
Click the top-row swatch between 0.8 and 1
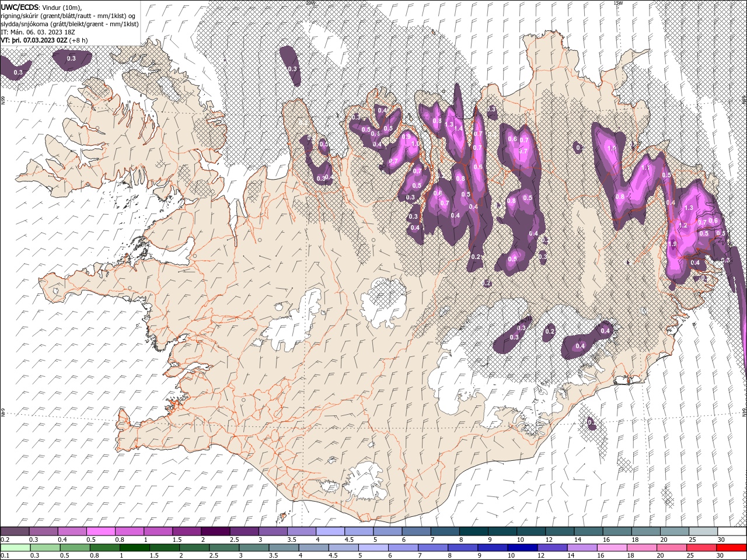pos(130,531)
